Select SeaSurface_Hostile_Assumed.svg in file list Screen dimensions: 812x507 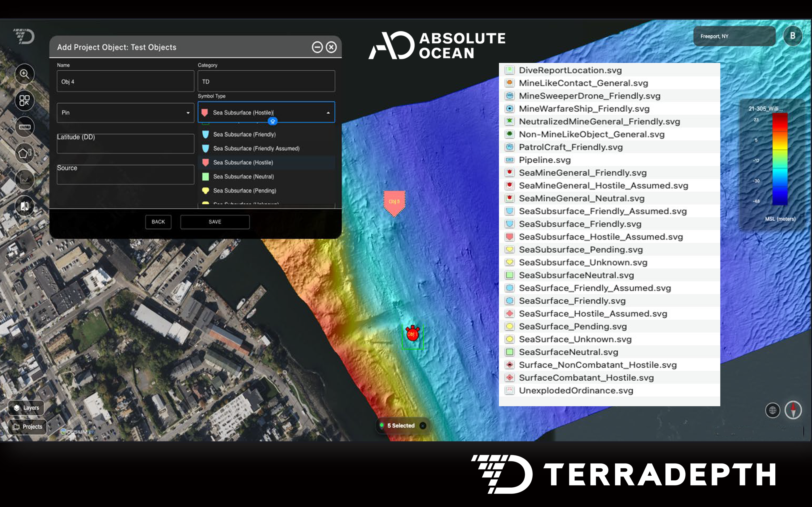click(610, 314)
